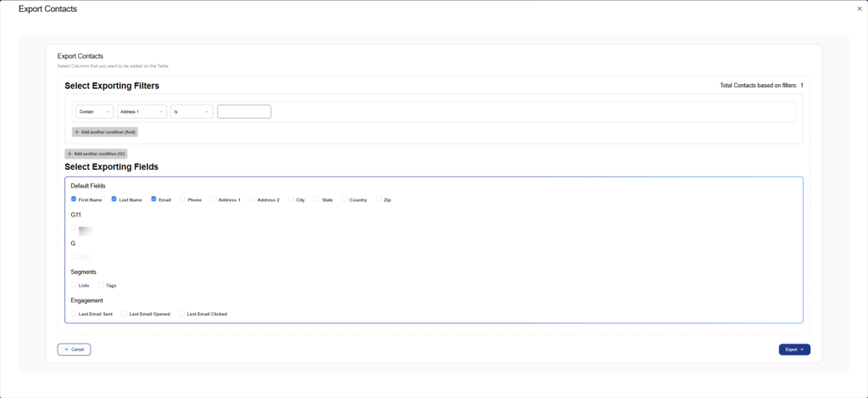
Task: Open the Contact filter dropdown
Action: 94,111
